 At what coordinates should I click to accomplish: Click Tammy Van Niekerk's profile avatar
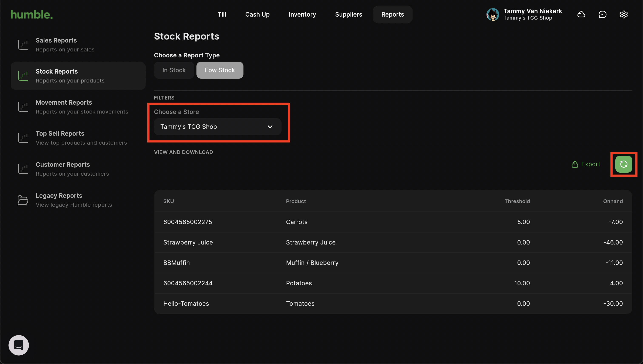click(492, 14)
